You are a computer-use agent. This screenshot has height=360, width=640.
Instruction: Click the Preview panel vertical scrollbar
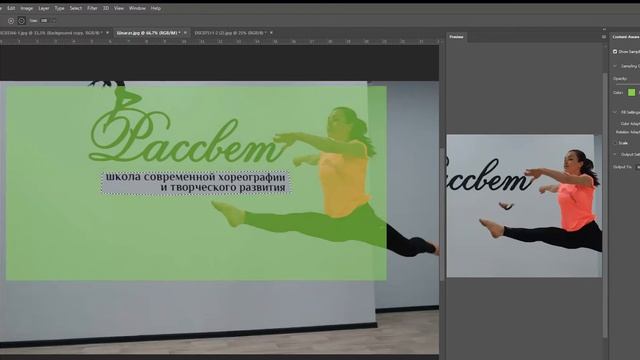(x=605, y=204)
